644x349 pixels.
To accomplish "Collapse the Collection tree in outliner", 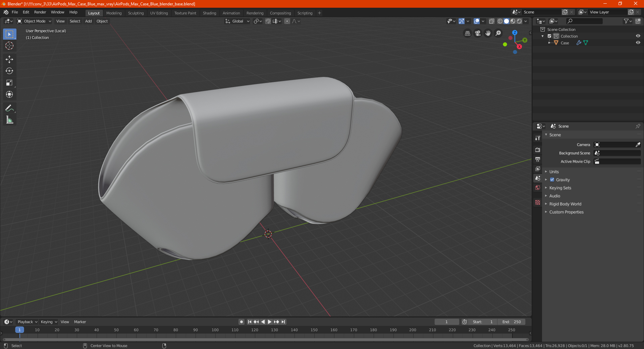I will 543,36.
